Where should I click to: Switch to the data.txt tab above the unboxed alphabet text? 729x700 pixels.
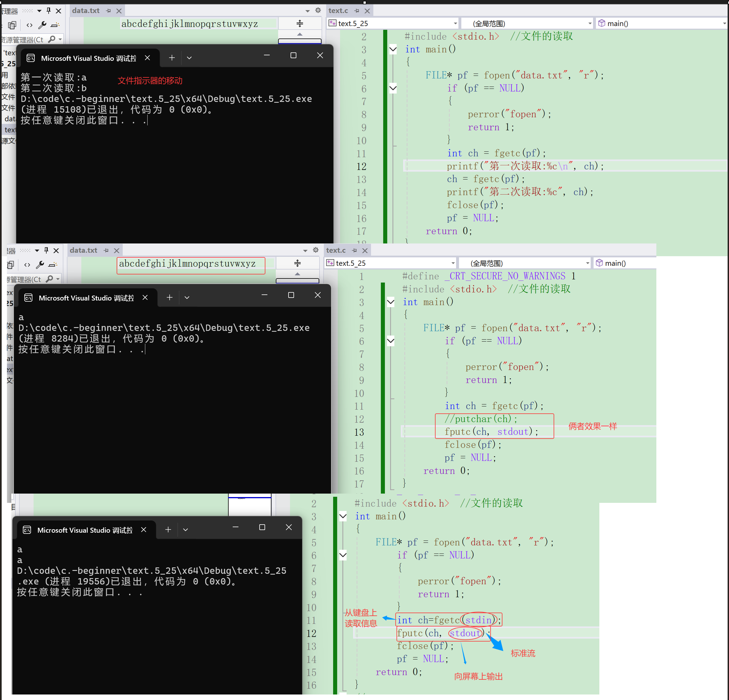point(86,10)
